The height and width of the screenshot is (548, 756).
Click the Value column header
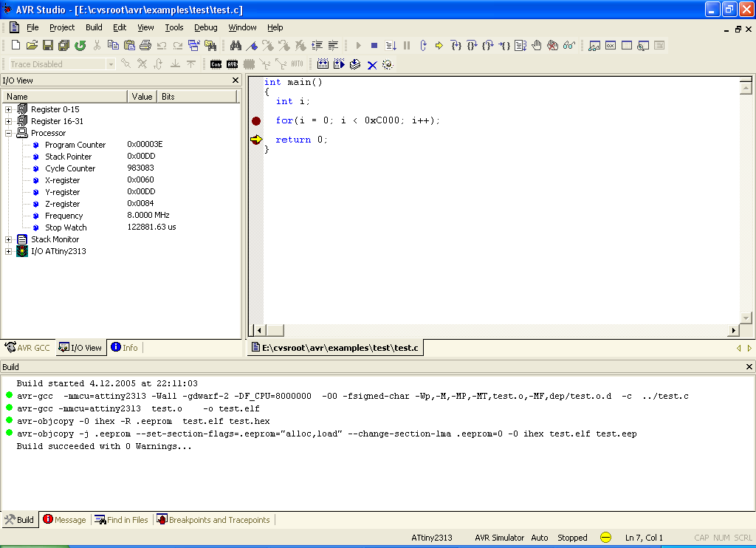(x=142, y=97)
